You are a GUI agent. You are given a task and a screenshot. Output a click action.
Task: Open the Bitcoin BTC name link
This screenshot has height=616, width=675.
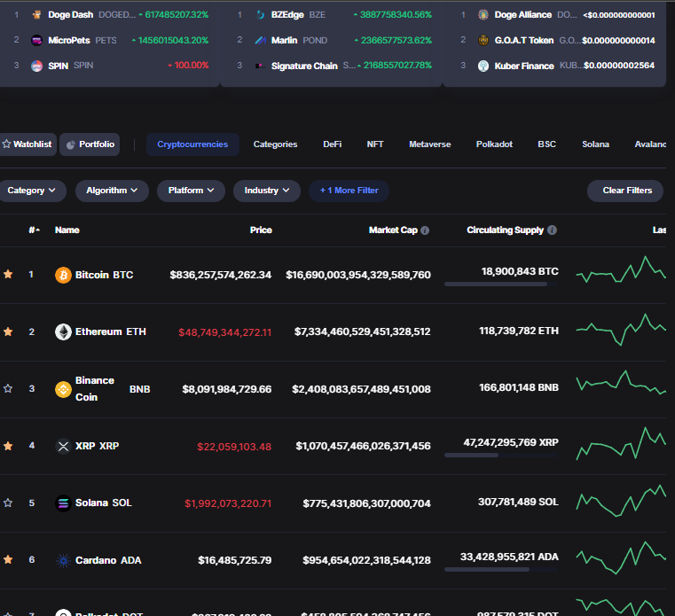click(104, 275)
